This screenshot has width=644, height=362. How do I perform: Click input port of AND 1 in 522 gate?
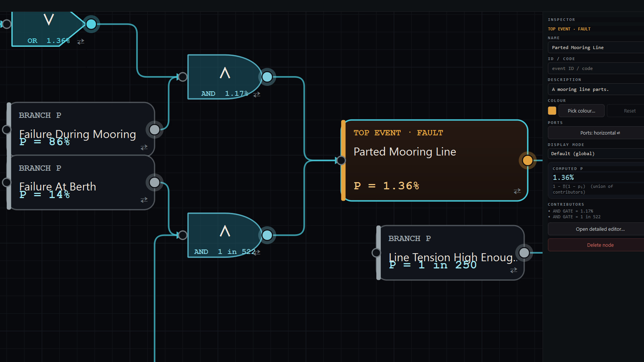pyautogui.click(x=182, y=235)
